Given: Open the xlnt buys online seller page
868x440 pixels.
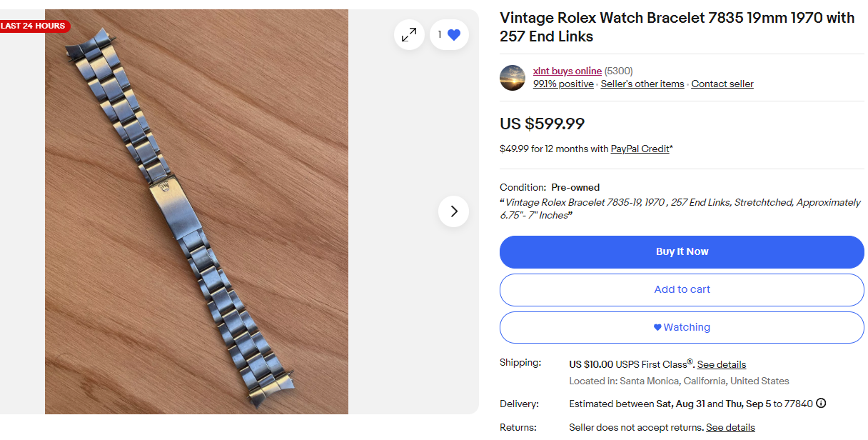Looking at the screenshot, I should [x=567, y=71].
